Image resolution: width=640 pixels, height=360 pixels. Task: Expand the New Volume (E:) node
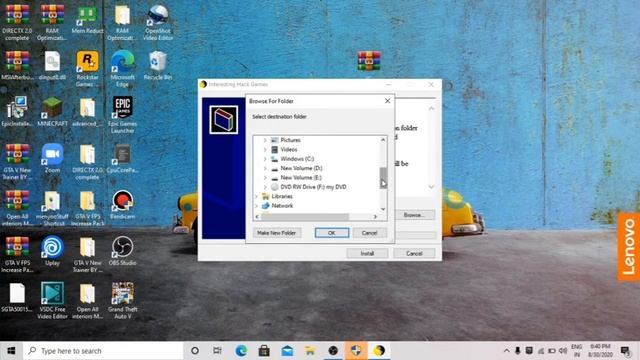[265, 178]
